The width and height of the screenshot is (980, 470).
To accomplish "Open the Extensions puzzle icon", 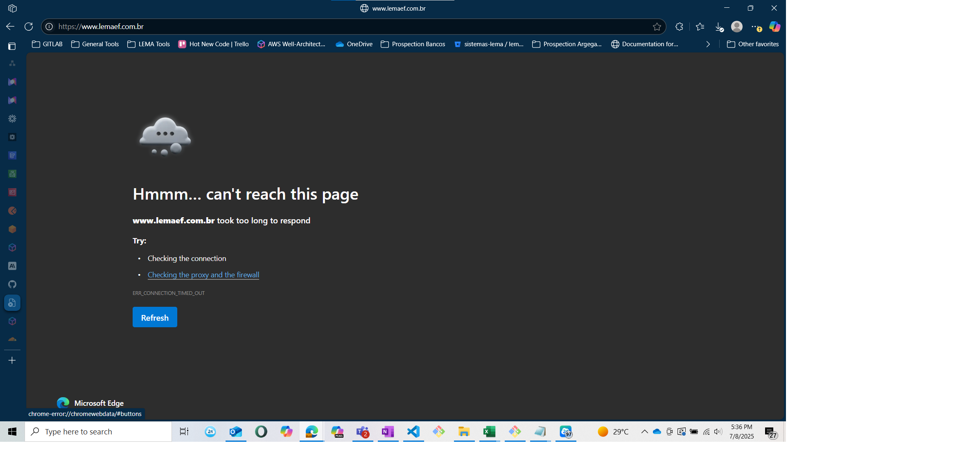I will 679,27.
